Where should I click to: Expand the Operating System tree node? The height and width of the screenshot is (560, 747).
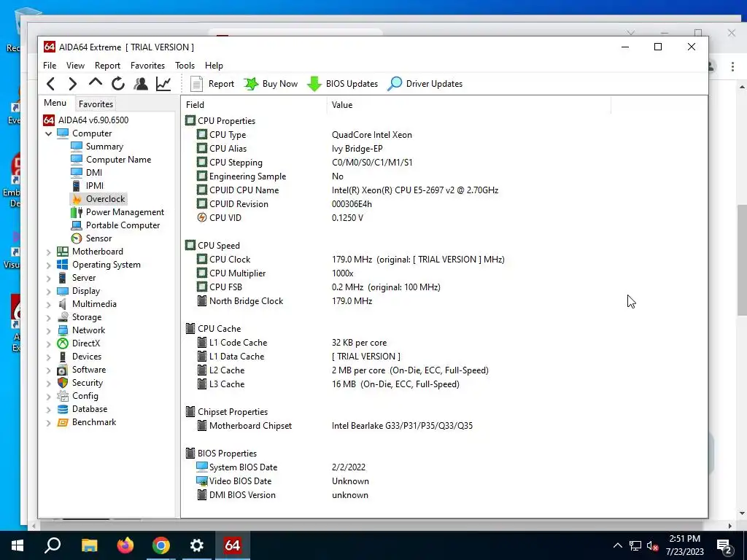pos(49,265)
